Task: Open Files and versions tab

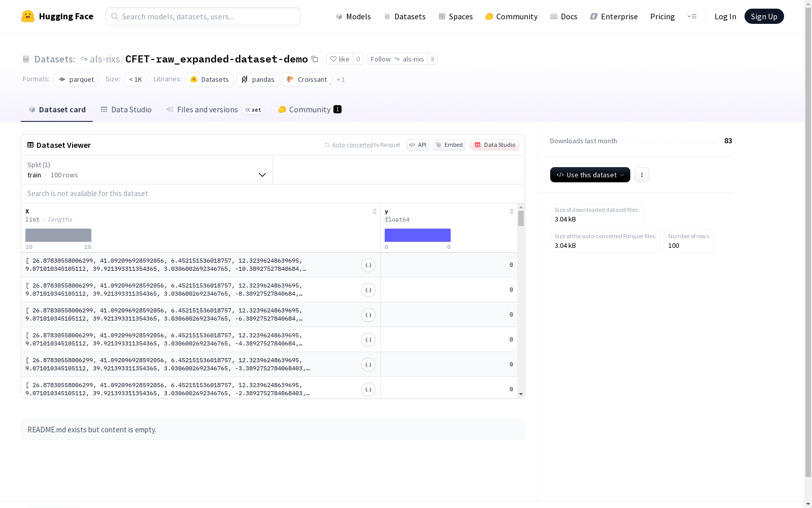Action: [x=215, y=110]
